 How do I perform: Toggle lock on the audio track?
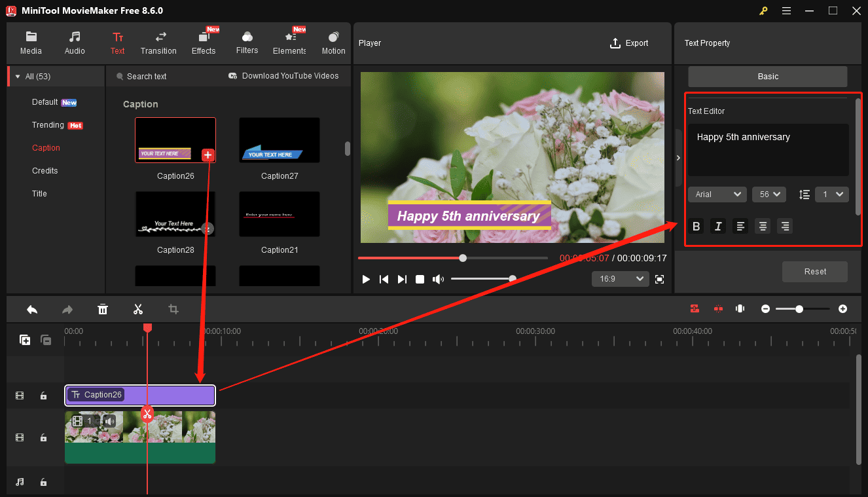pos(43,482)
